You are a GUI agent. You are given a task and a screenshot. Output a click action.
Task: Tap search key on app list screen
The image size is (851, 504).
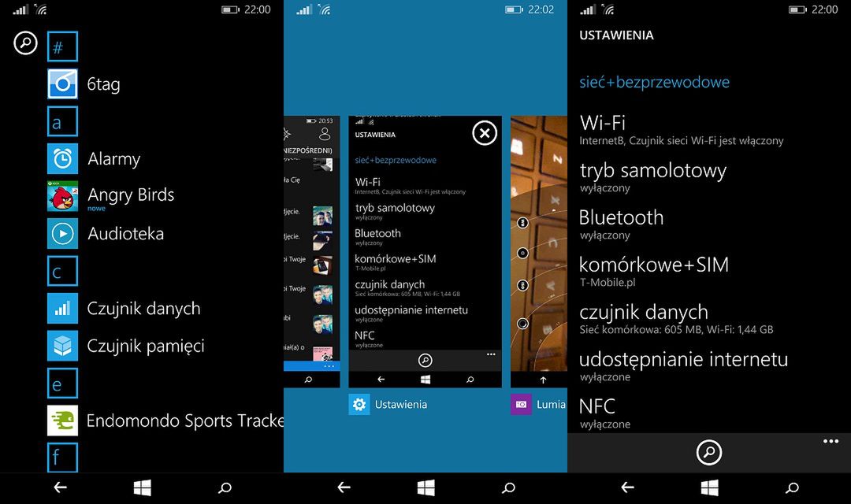[x=225, y=487]
